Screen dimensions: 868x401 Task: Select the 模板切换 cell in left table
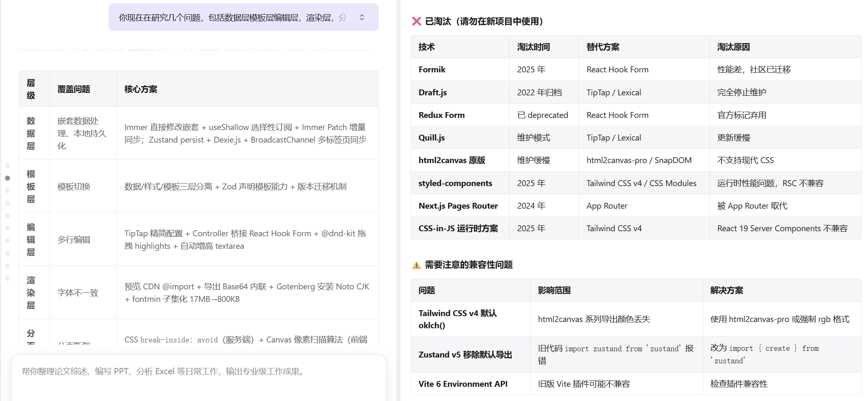point(74,186)
